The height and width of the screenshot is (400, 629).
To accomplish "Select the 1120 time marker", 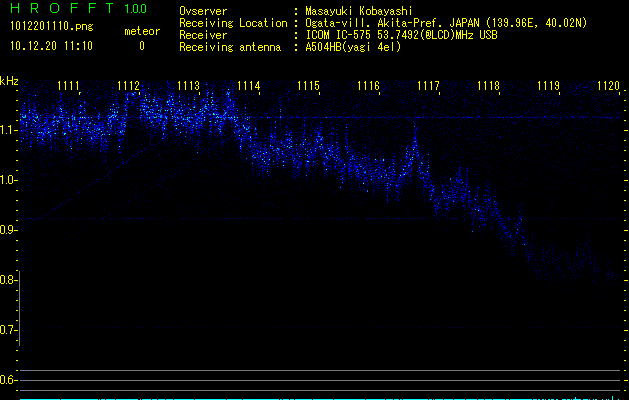I will (x=608, y=87).
